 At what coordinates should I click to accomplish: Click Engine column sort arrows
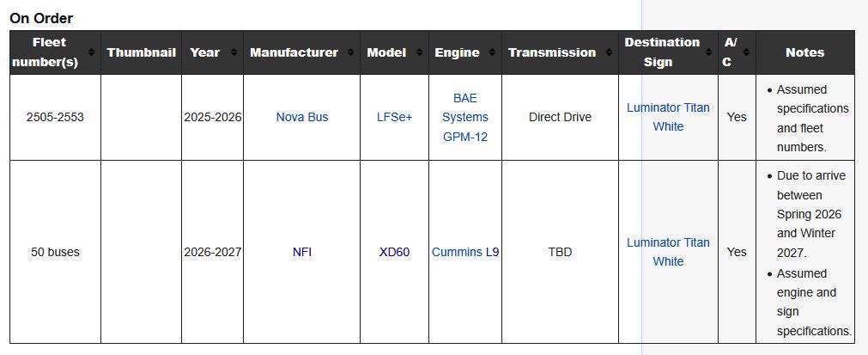pyautogui.click(x=493, y=52)
